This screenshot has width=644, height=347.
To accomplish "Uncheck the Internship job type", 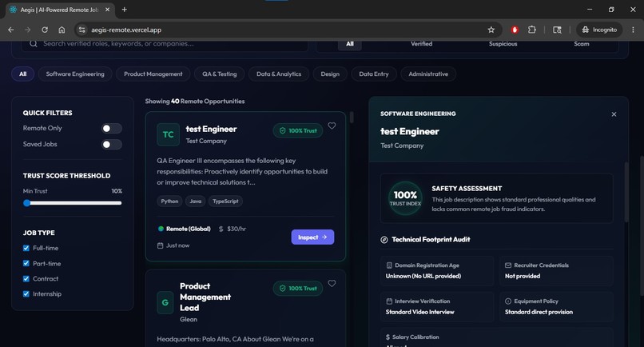I will 26,293.
